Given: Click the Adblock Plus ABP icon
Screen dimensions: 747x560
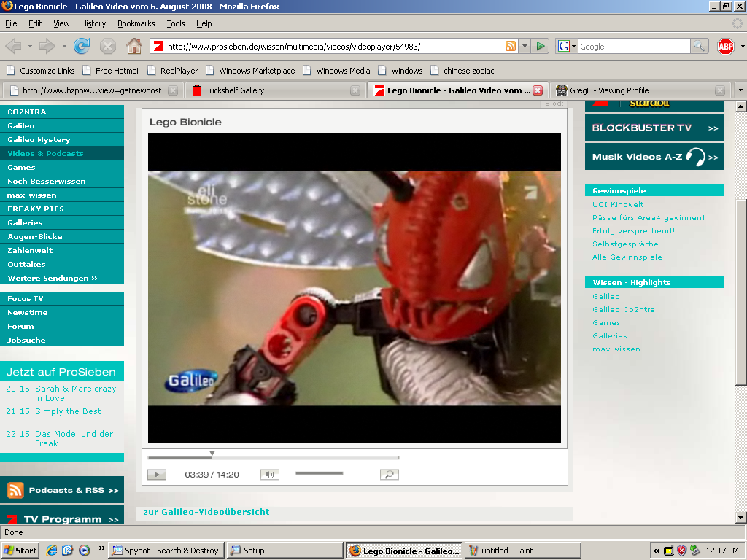Looking at the screenshot, I should click(x=726, y=46).
